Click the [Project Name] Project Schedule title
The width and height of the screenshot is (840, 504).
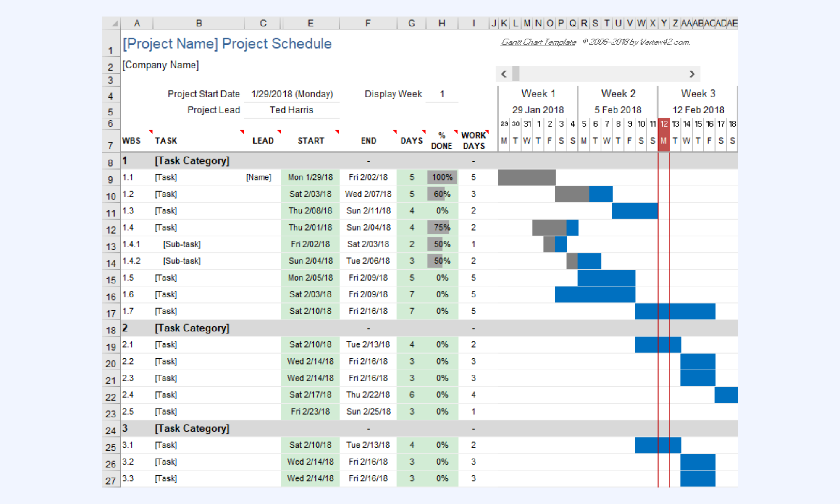point(227,44)
